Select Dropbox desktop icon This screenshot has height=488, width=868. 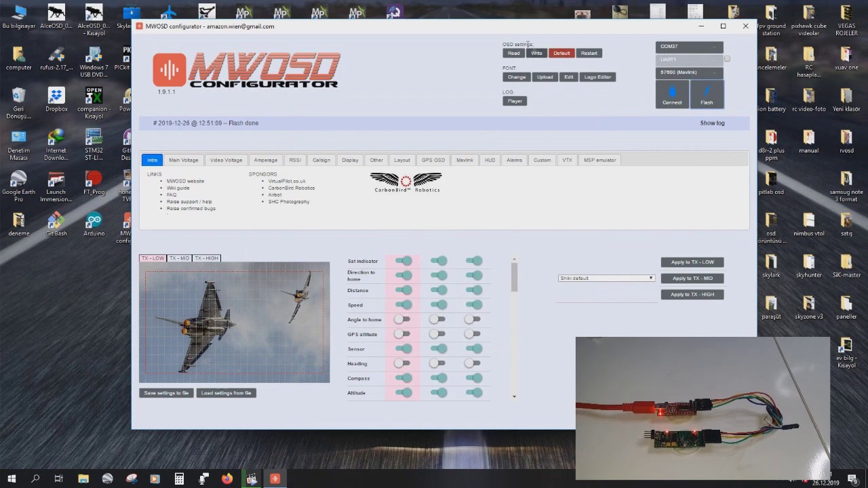[56, 99]
